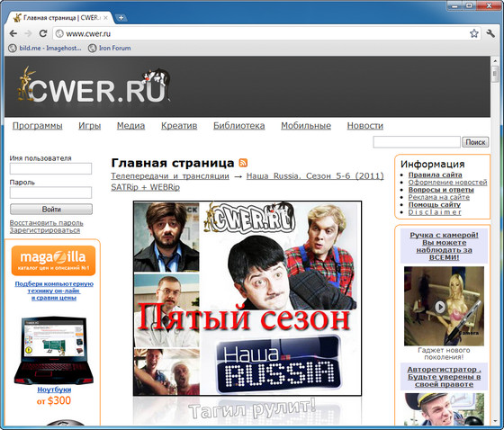
Task: Play the video in the camera pen ad
Action: point(440,307)
